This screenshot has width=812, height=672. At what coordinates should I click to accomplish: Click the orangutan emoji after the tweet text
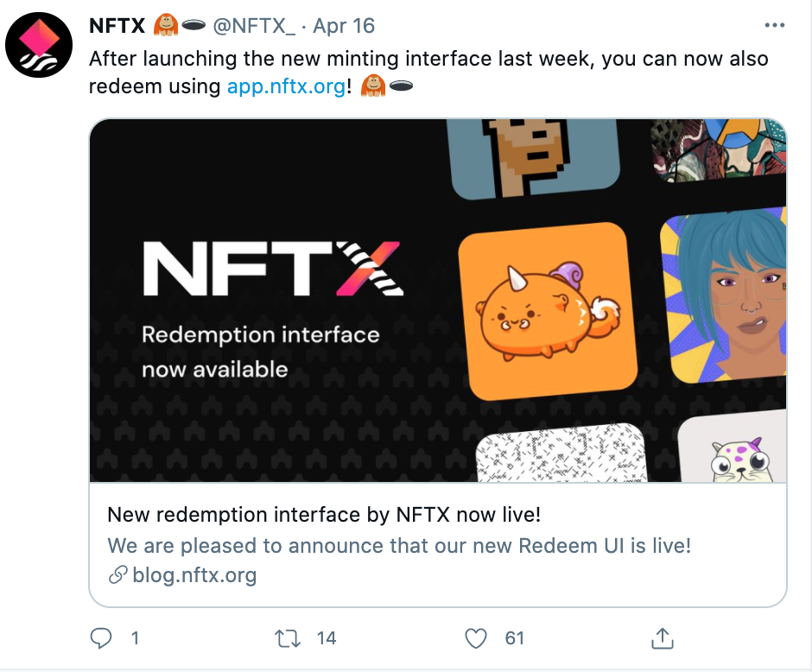pos(373,86)
